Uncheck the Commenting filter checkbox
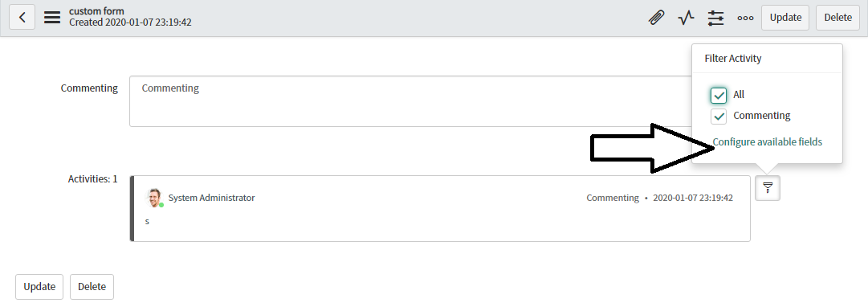This screenshot has width=868, height=303. click(719, 117)
